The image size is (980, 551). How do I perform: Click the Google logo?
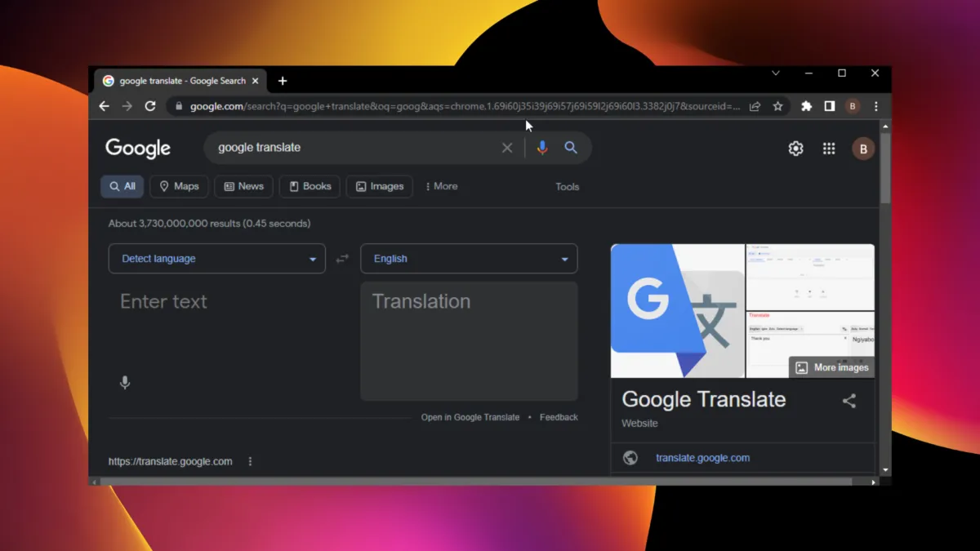138,149
